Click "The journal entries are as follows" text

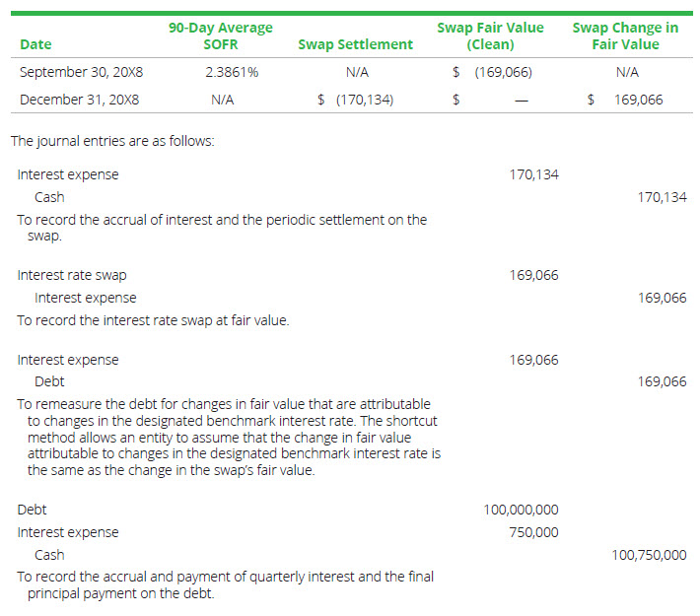point(112,141)
